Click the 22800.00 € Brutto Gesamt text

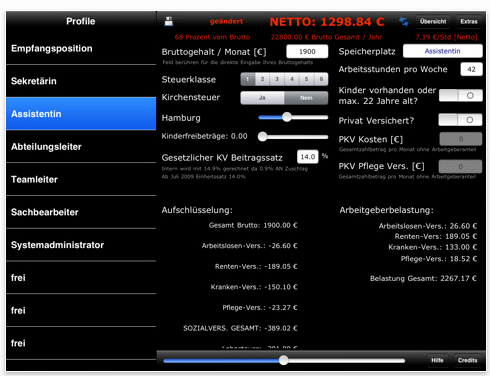(x=326, y=37)
